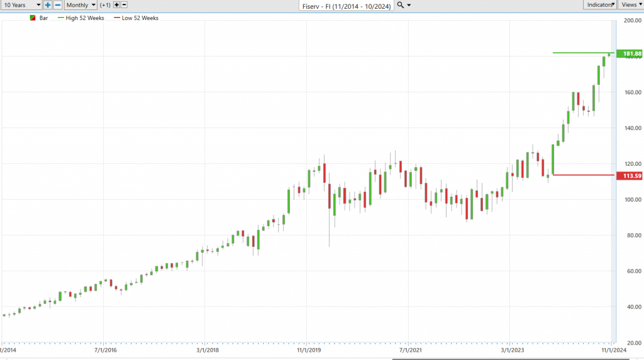Click the green 52-week high line
644x360 pixels.
[x=579, y=53]
